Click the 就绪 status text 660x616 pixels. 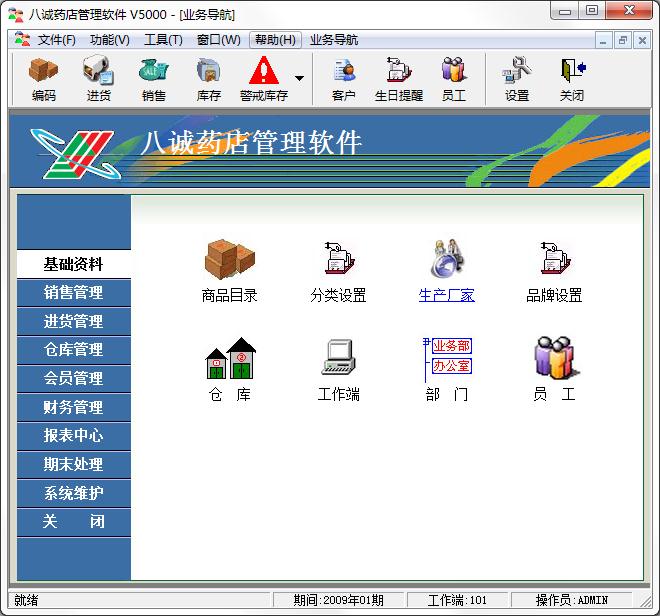pos(26,600)
